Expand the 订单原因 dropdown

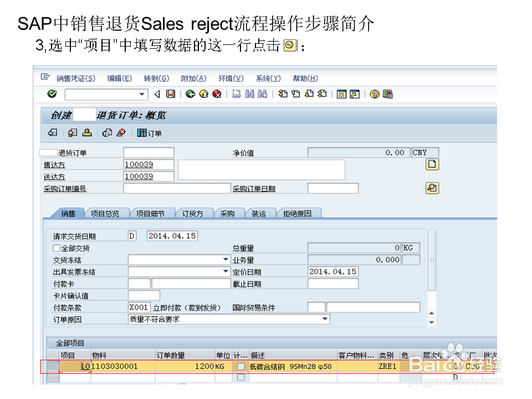click(325, 319)
